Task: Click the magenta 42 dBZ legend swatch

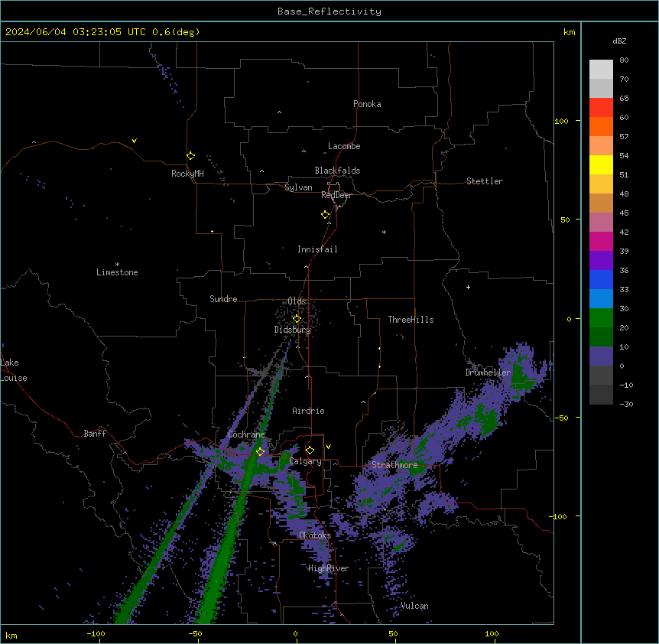Action: pos(601,241)
